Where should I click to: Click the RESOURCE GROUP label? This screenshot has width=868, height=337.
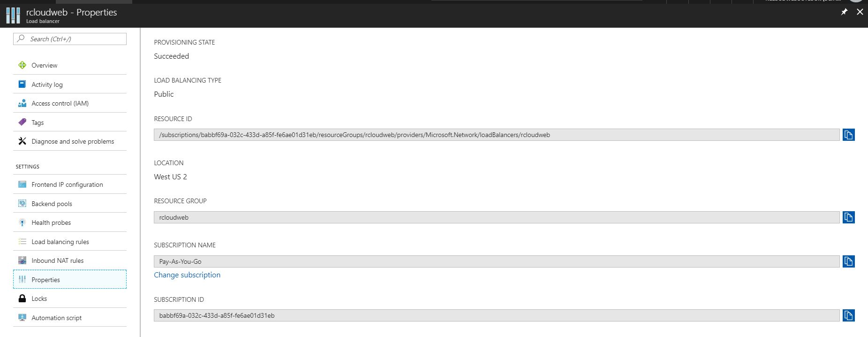(180, 201)
